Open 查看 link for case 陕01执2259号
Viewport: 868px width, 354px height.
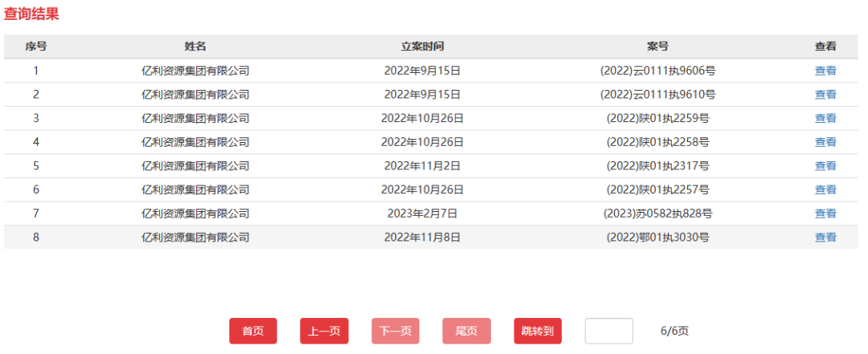[x=825, y=118]
